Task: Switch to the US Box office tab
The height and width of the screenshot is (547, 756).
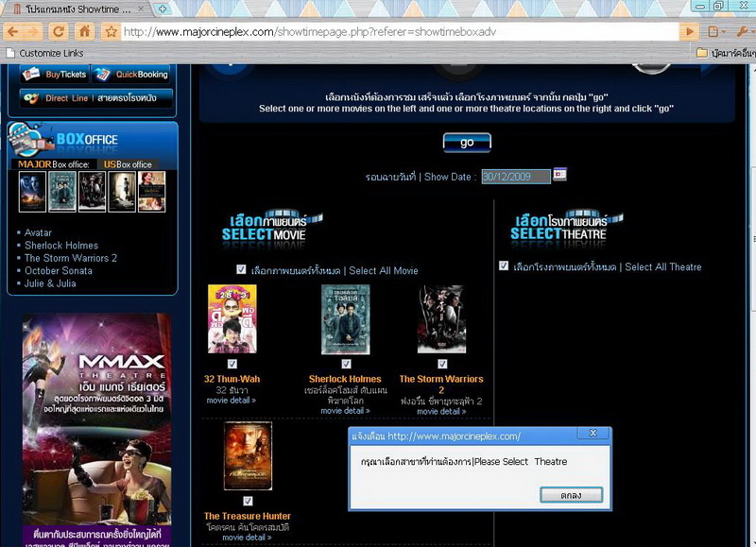Action: pos(128,164)
